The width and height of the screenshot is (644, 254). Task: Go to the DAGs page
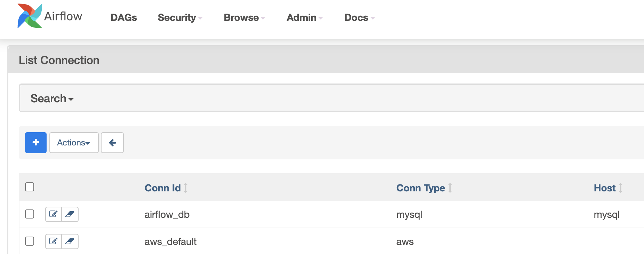pyautogui.click(x=123, y=18)
